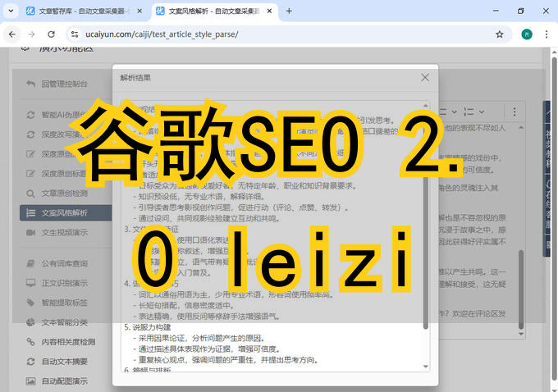
Task: Select the highlighted 文案风格解析 sidebar item
Action: [66, 212]
